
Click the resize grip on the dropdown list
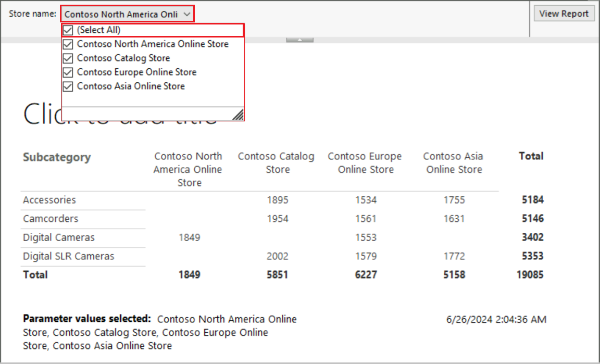click(x=238, y=114)
